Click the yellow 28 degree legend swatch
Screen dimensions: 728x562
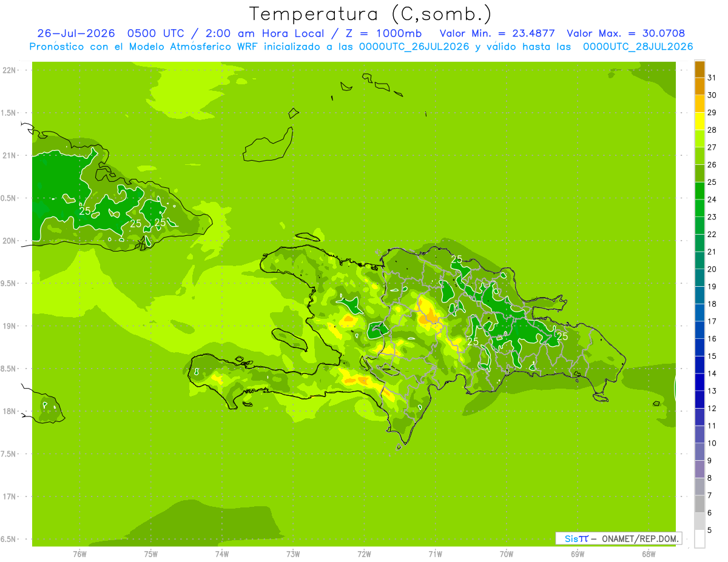point(699,121)
